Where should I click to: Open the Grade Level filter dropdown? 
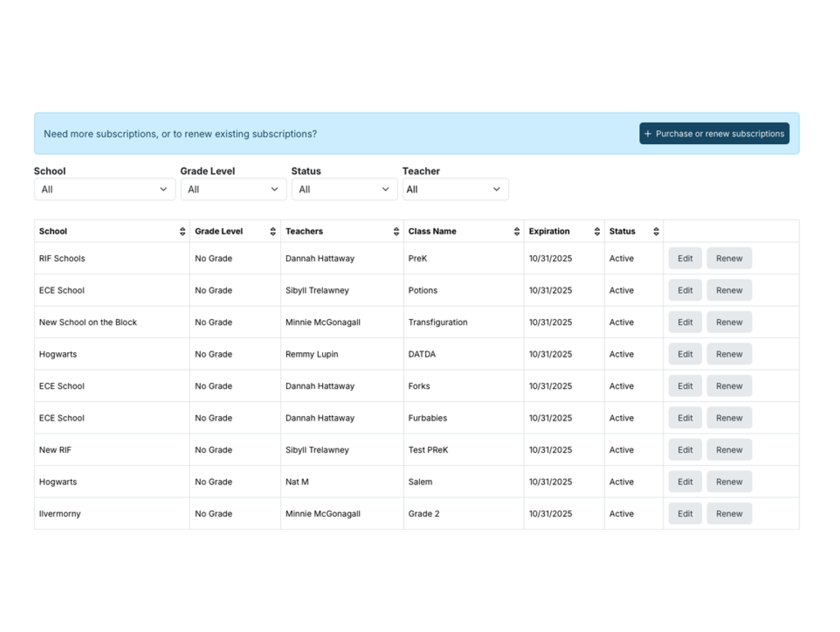click(233, 189)
